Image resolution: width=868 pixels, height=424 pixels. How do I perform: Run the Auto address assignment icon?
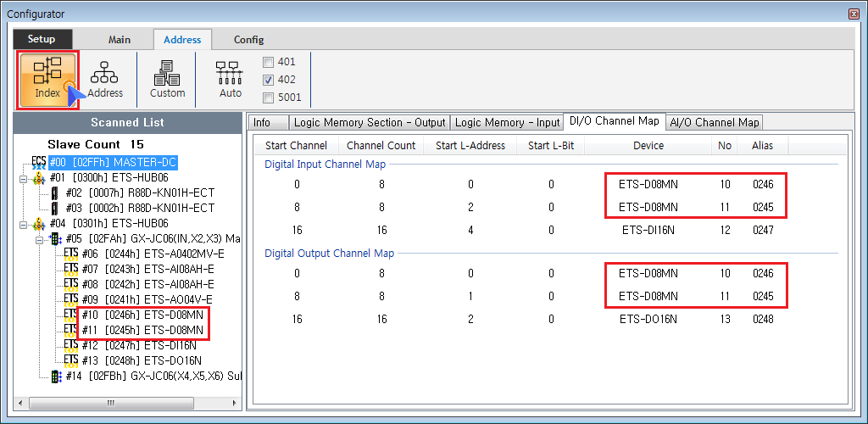pyautogui.click(x=230, y=79)
